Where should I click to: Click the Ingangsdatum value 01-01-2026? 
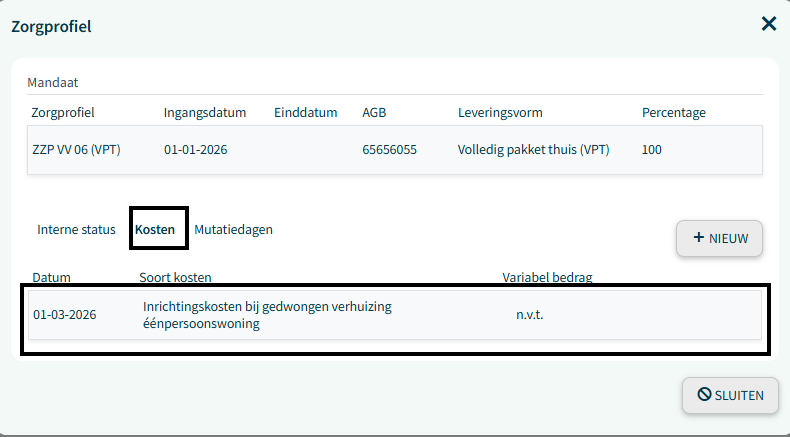tap(195, 150)
